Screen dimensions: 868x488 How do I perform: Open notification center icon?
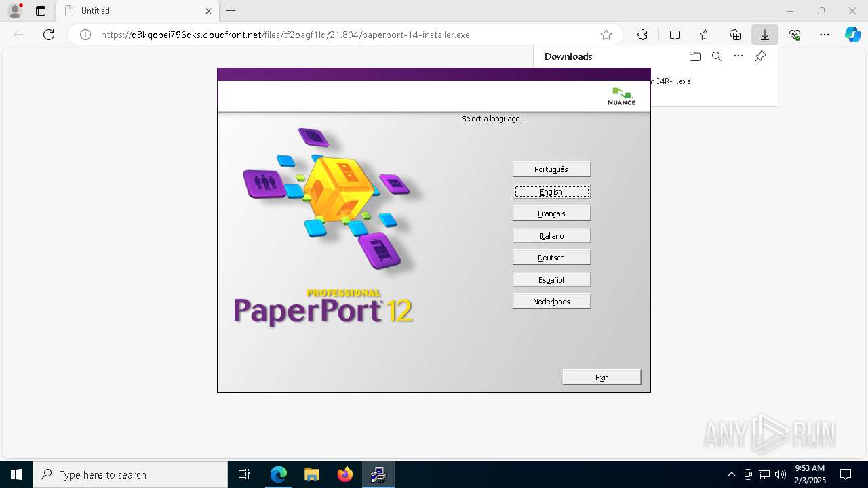[x=846, y=474]
